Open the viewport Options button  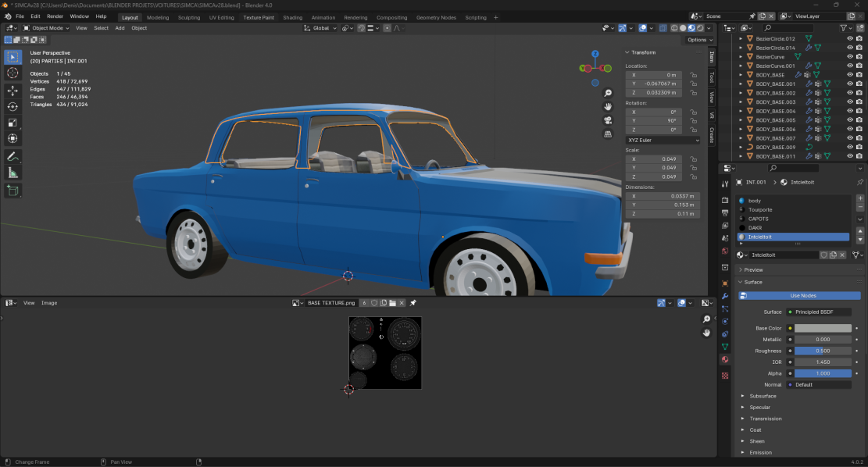(x=697, y=40)
